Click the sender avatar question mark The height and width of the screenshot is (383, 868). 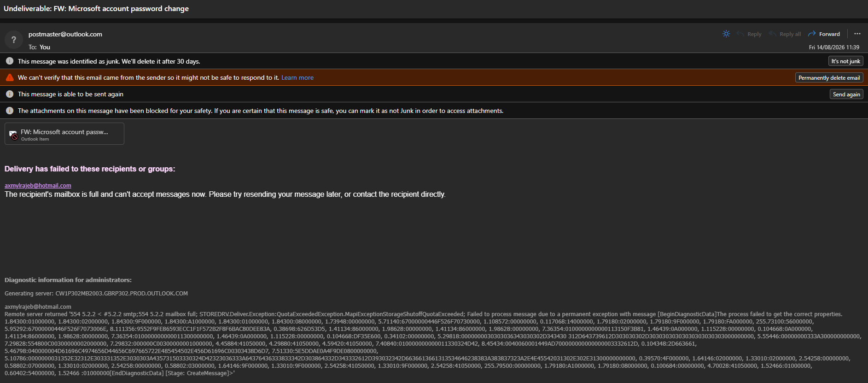click(14, 40)
